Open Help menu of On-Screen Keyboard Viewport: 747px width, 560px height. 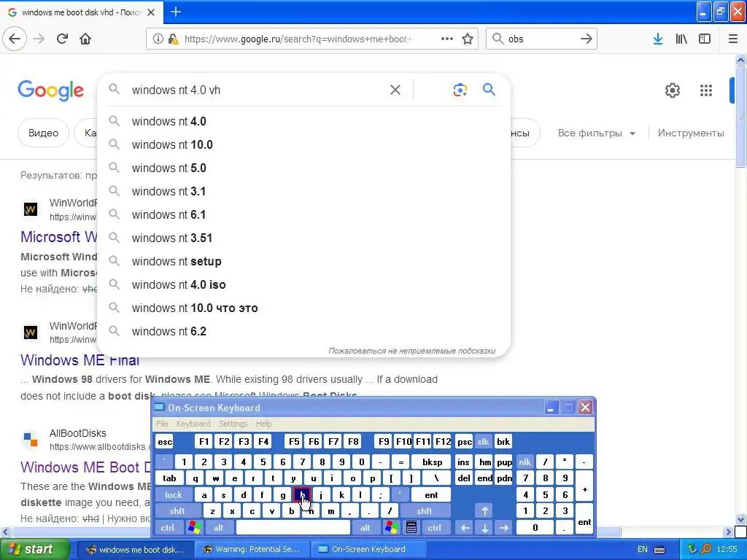pyautogui.click(x=263, y=424)
